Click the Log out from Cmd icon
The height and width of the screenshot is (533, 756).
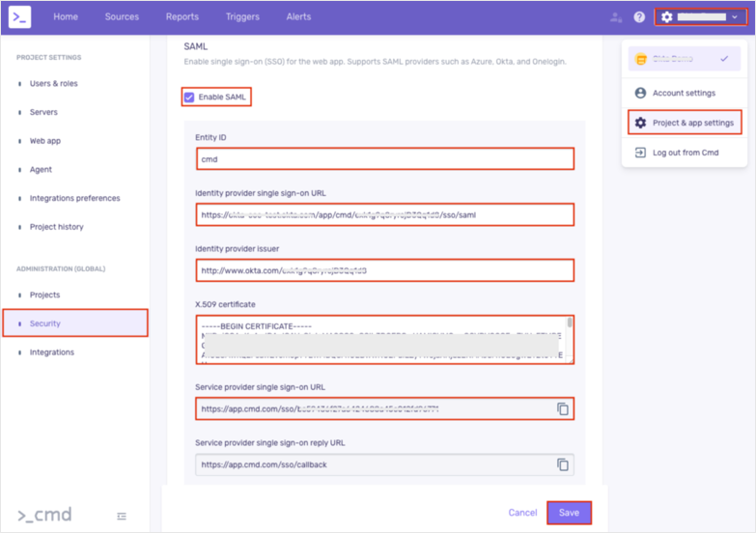tap(639, 153)
